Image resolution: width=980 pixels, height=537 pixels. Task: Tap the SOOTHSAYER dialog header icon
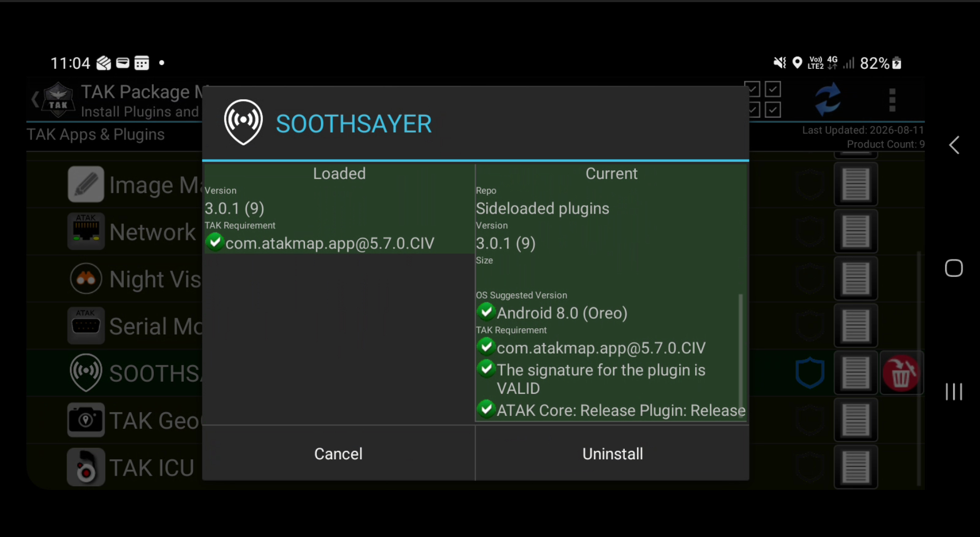point(243,122)
